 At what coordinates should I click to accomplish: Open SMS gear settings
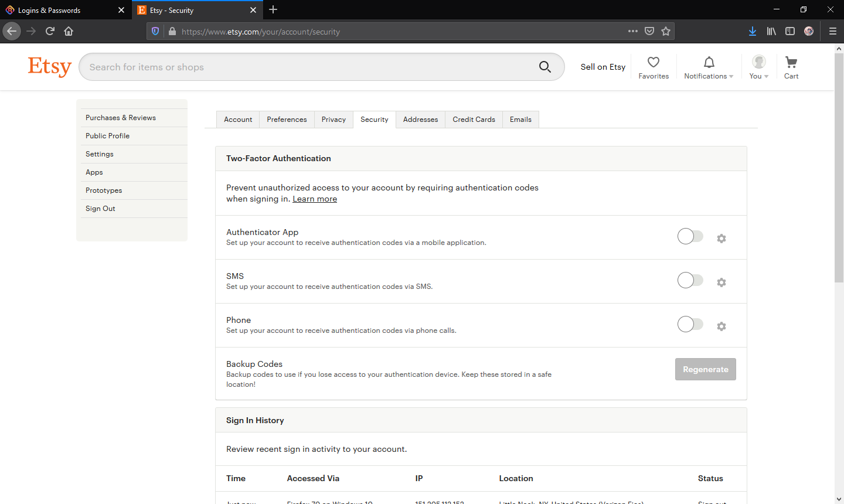tap(722, 282)
